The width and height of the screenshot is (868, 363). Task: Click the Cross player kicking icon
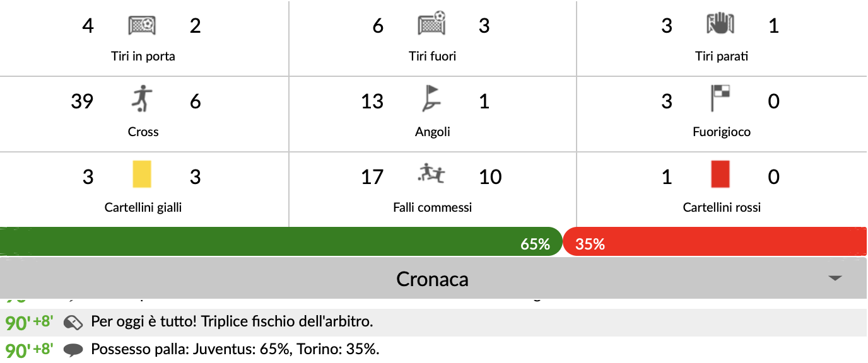pos(143,100)
